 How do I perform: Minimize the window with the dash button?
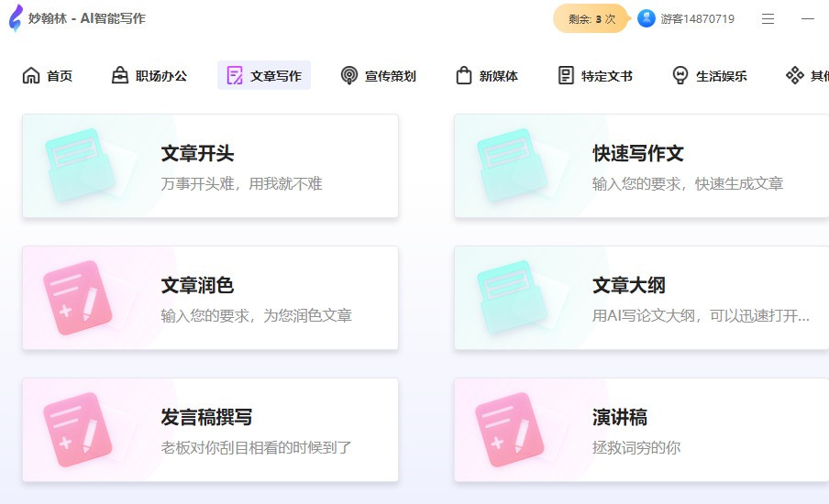click(807, 19)
